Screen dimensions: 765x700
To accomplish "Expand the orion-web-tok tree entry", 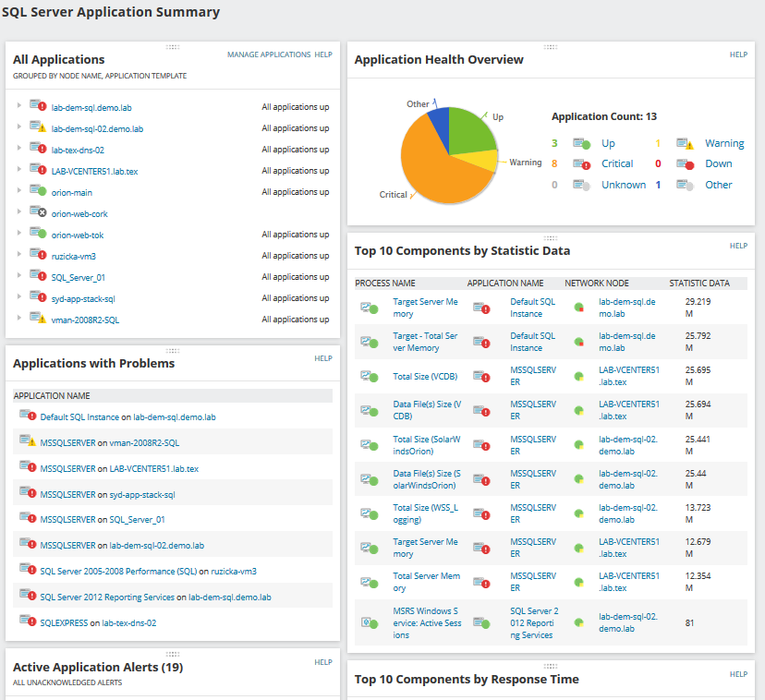I will pos(18,235).
